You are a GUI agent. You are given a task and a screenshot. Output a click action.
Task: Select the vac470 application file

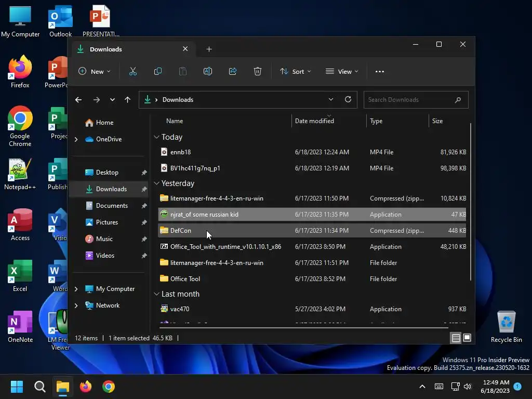pos(312,309)
